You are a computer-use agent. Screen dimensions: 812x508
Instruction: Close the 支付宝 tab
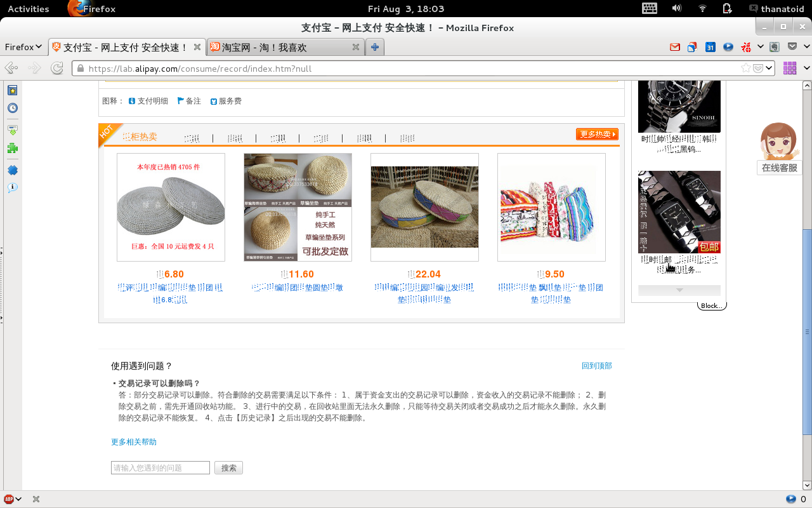click(197, 47)
